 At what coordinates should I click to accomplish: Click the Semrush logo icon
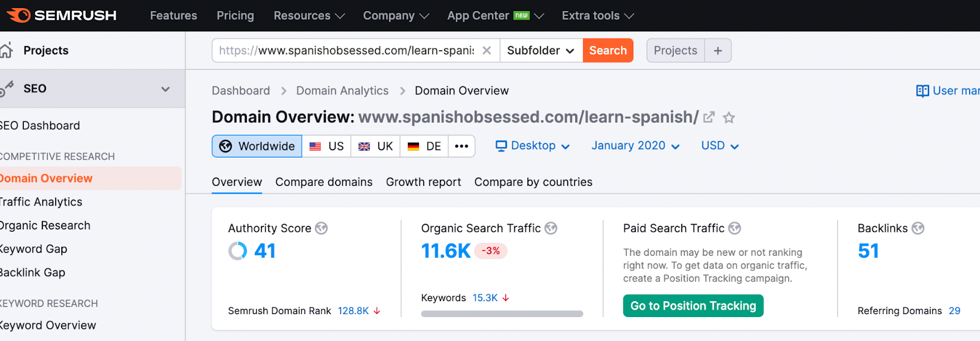click(18, 15)
